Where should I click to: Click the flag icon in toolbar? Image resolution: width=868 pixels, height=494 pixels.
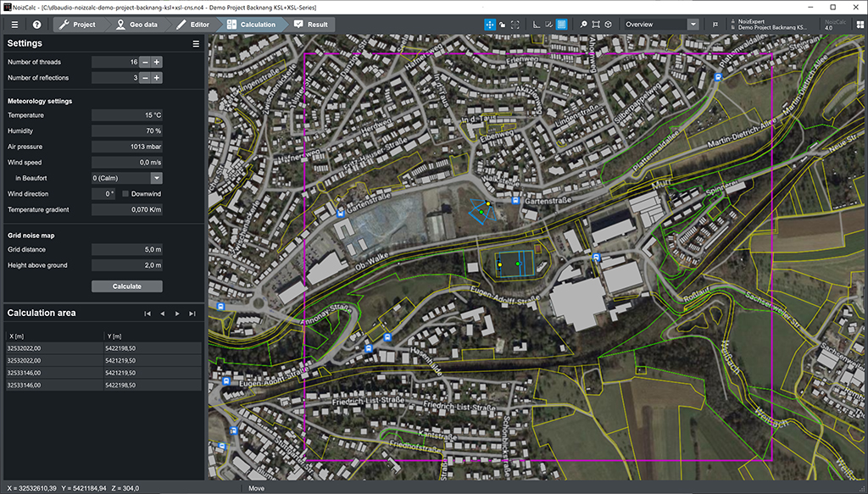(716, 25)
